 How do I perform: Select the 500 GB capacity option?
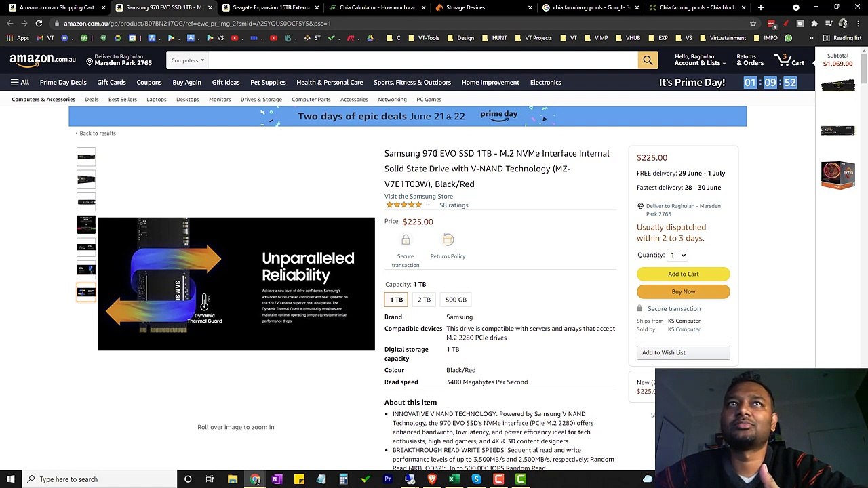[x=456, y=300]
